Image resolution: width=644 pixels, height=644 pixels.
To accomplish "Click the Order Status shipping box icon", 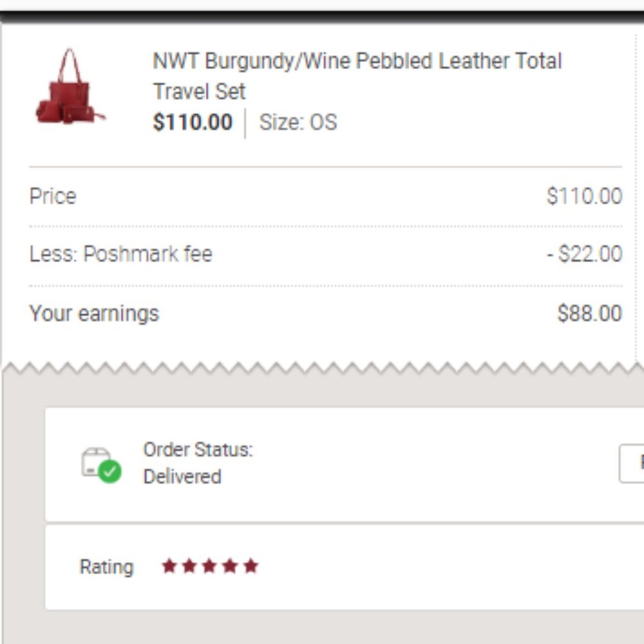I will (x=97, y=460).
